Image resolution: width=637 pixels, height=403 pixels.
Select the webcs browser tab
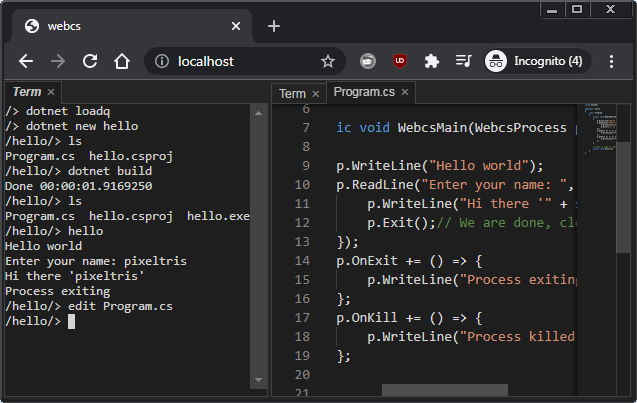coord(130,26)
